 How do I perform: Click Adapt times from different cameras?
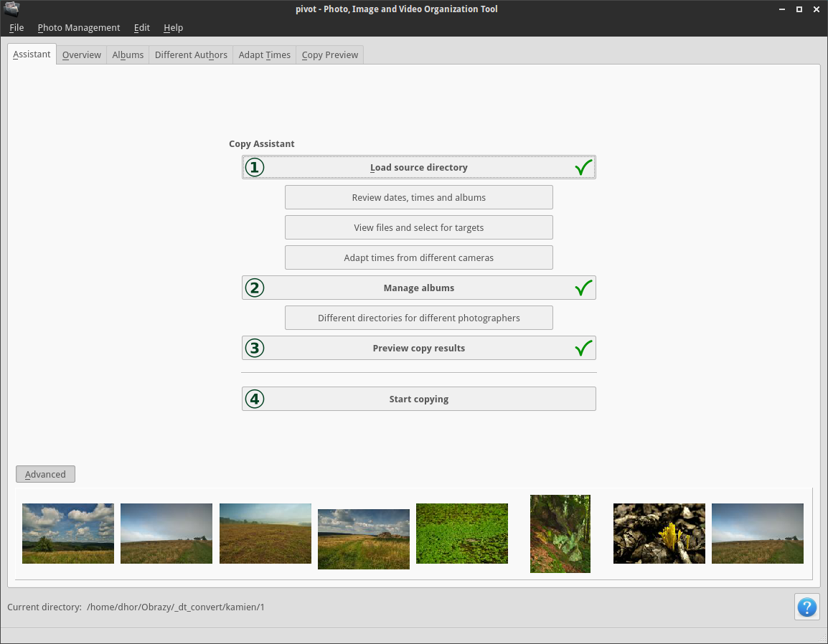coord(419,257)
